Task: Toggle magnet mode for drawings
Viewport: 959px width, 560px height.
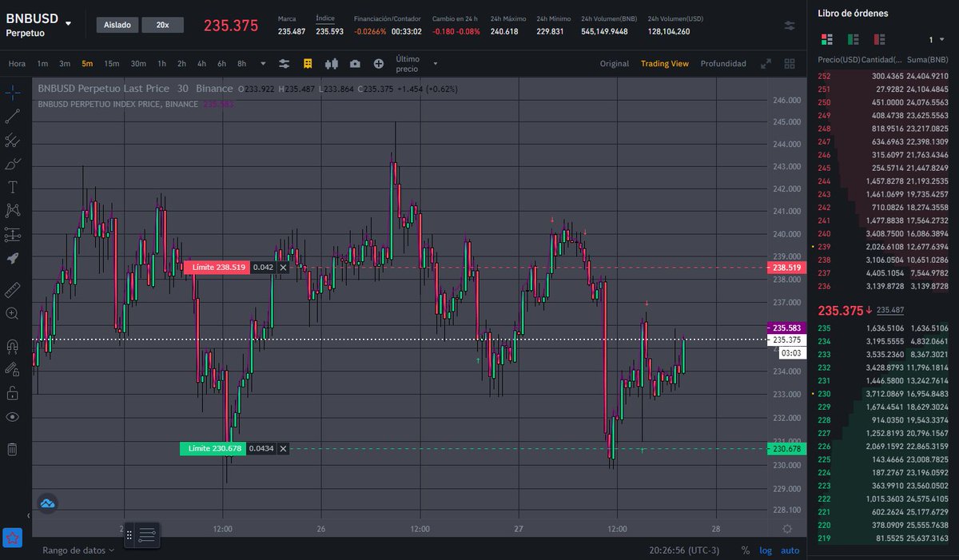Action: click(12, 347)
